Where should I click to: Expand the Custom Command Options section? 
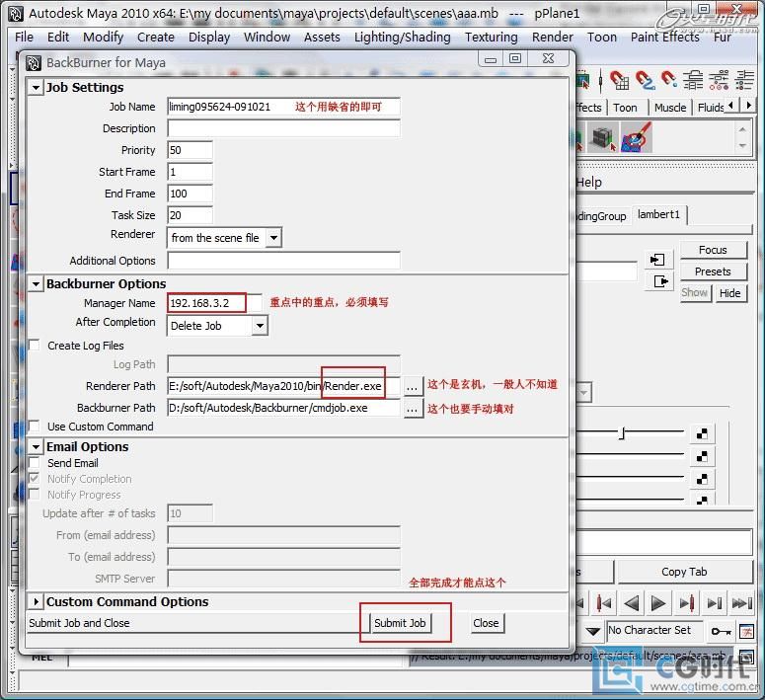(x=36, y=601)
